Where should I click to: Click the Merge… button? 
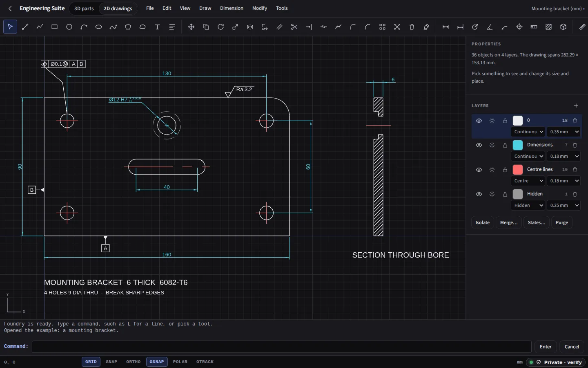pyautogui.click(x=509, y=222)
